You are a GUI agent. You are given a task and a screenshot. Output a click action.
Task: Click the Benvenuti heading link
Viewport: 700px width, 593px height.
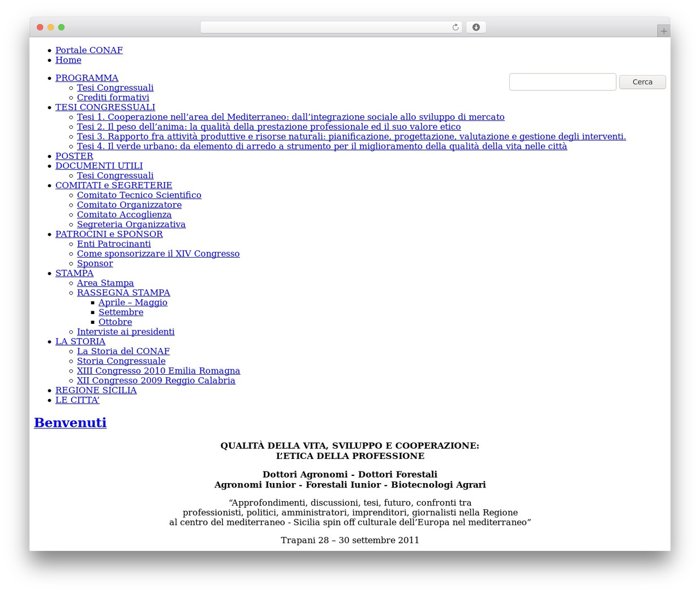click(71, 423)
